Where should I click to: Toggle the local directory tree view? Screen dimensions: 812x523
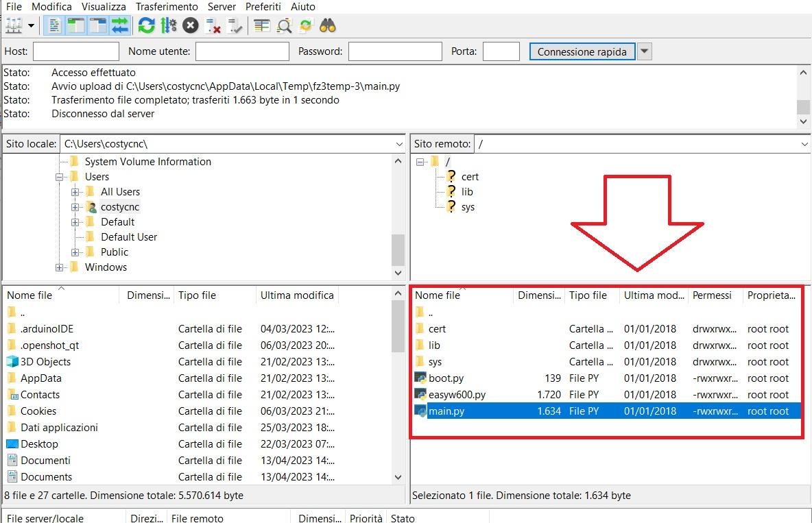76,25
